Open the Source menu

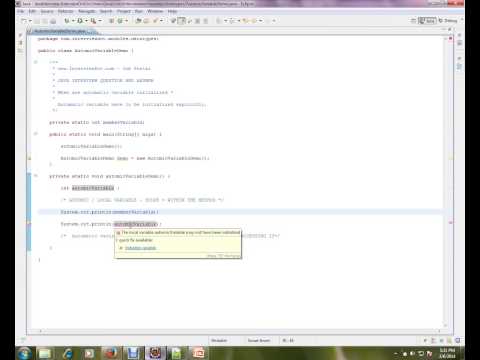[x=47, y=11]
